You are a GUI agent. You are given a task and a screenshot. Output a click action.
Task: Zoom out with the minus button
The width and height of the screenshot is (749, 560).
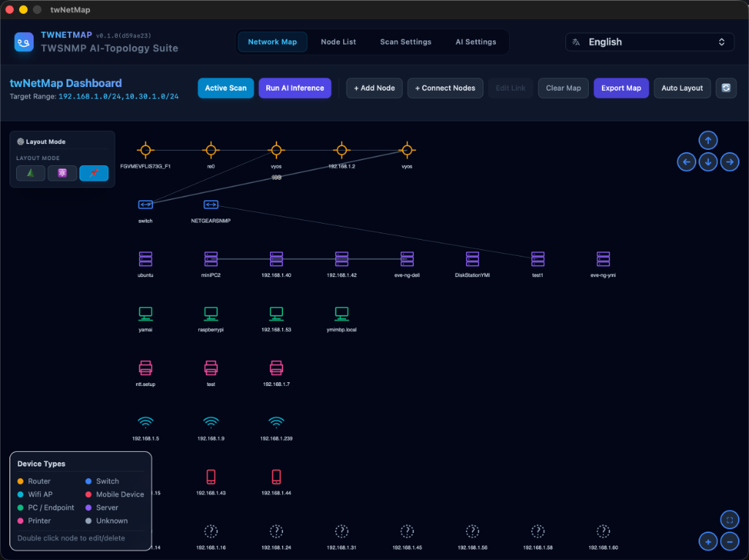pyautogui.click(x=729, y=542)
